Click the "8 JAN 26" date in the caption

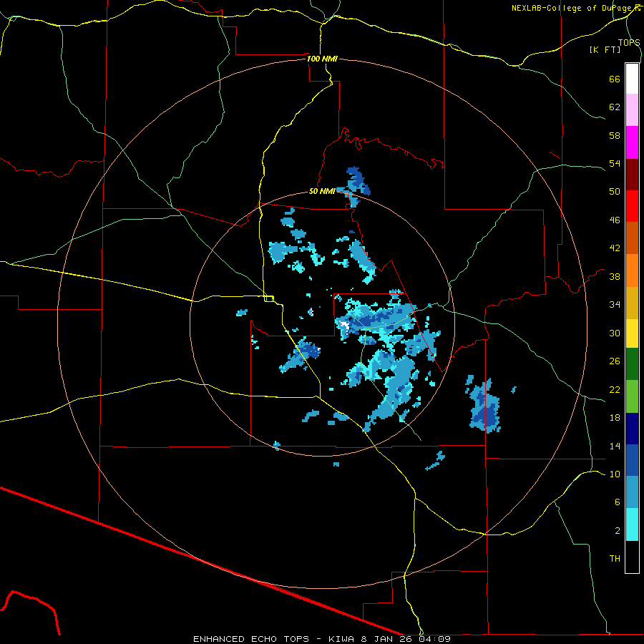pyautogui.click(x=388, y=639)
